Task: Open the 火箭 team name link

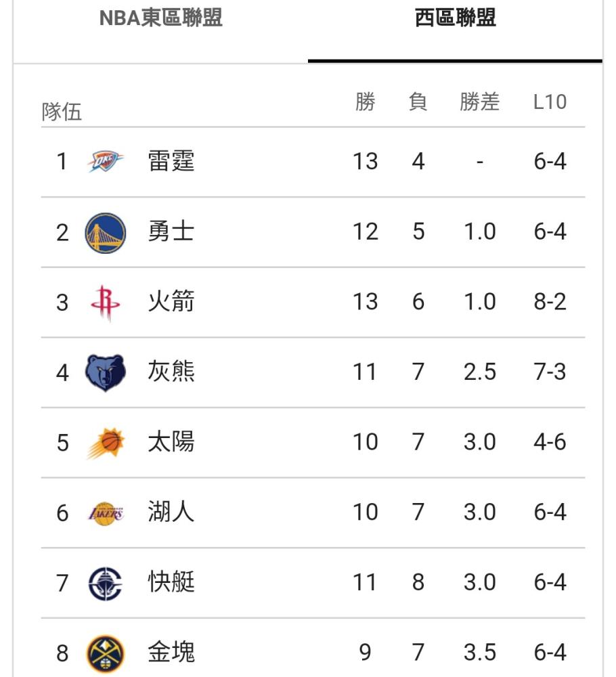Action: 171,301
